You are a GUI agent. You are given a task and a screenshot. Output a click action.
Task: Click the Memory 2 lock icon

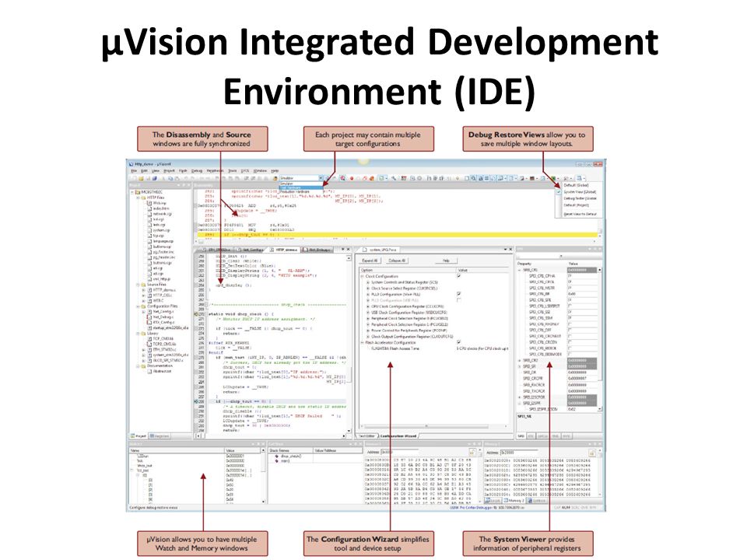pos(592,452)
